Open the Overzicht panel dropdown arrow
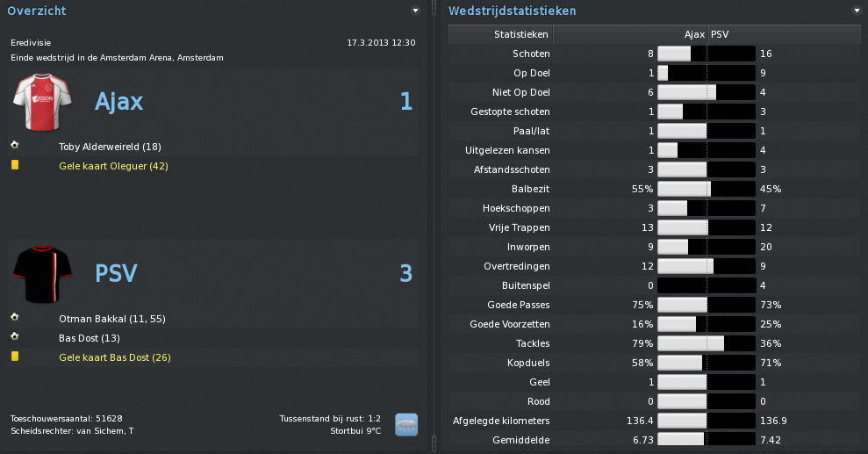 [415, 11]
